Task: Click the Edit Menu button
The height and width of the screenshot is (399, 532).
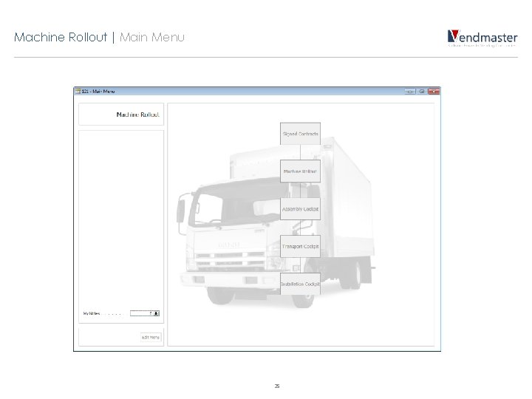Action: coord(151,337)
